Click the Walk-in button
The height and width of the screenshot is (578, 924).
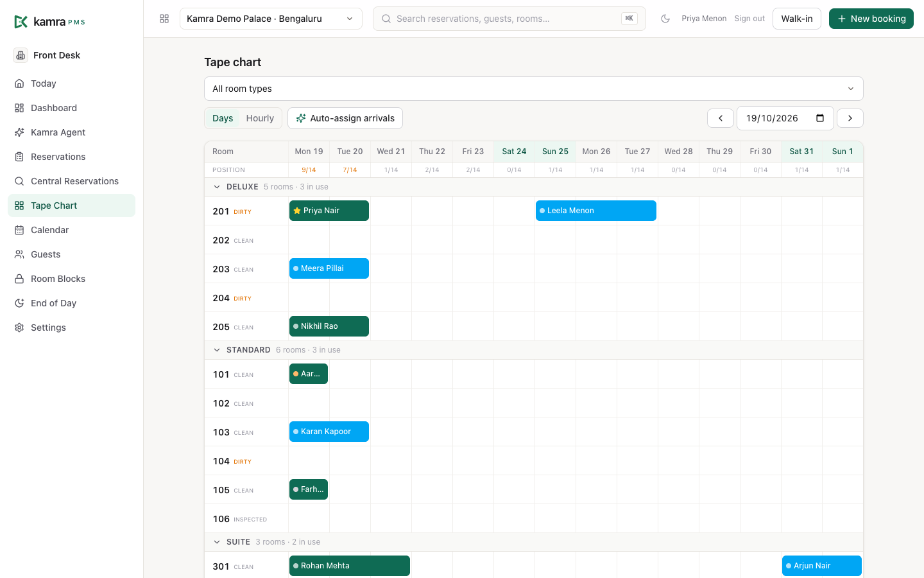click(x=797, y=19)
